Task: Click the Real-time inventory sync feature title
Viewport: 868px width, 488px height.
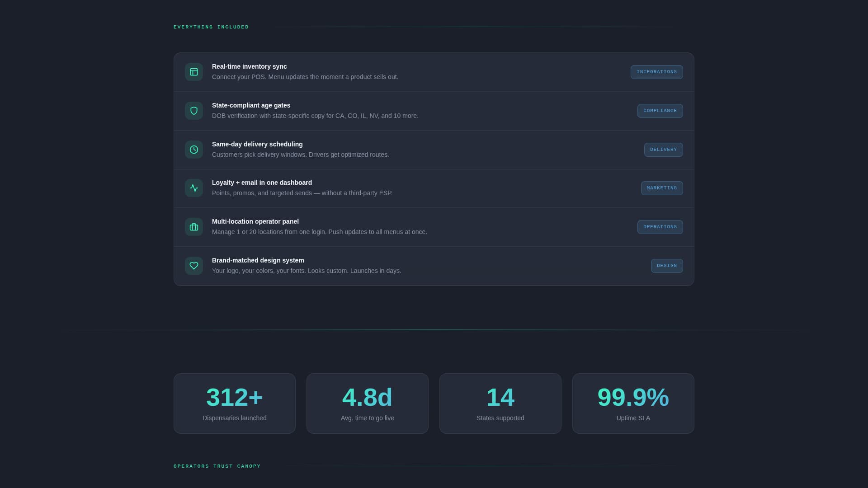Action: pos(249,66)
